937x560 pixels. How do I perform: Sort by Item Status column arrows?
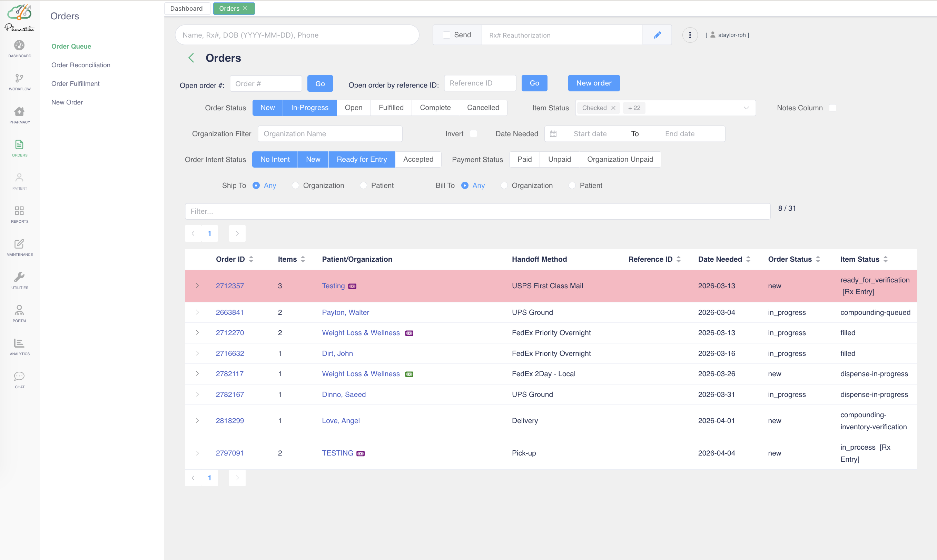point(885,259)
